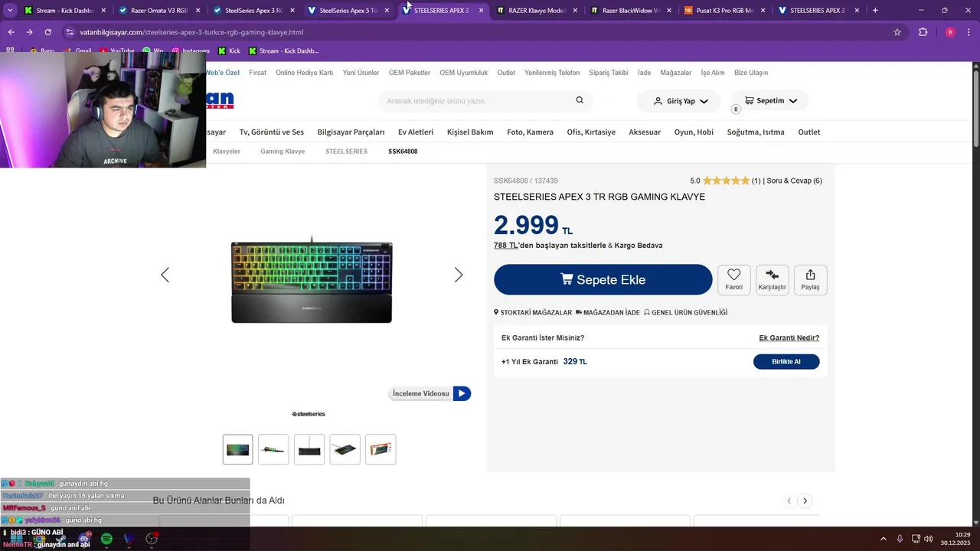
Task: Click the Paylaş share icon
Action: [x=810, y=279]
